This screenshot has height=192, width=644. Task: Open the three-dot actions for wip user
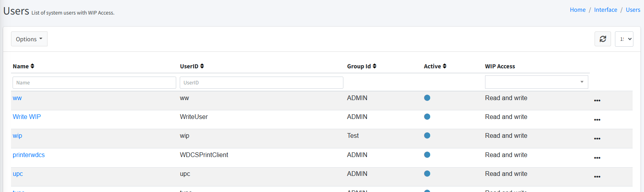point(597,139)
